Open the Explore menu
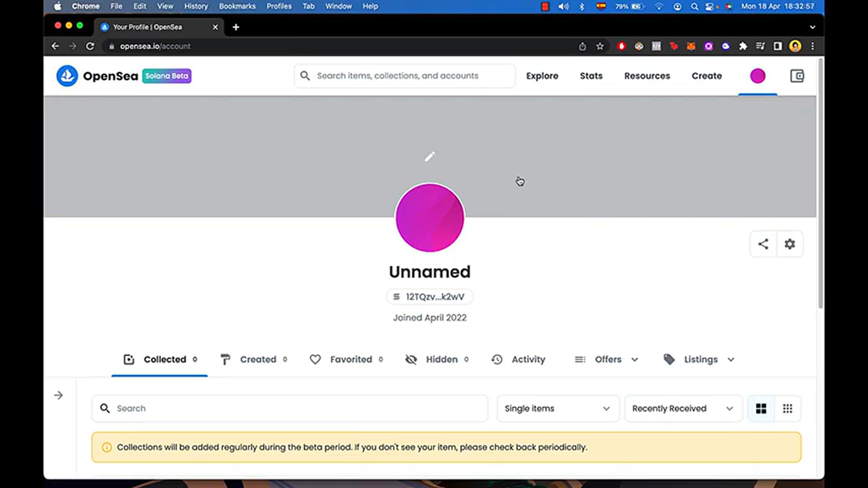The width and height of the screenshot is (868, 488). click(542, 76)
